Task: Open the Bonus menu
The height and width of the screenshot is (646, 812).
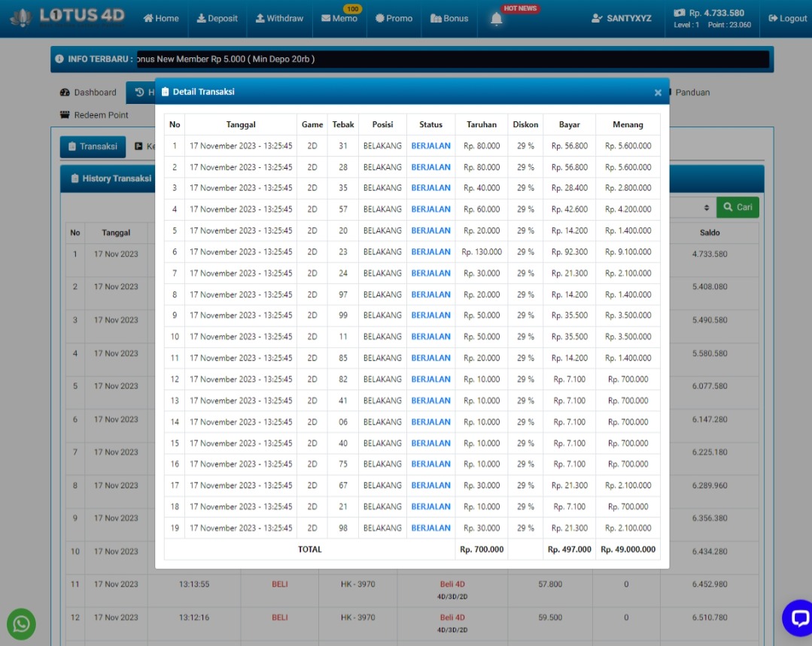Action: pyautogui.click(x=449, y=18)
